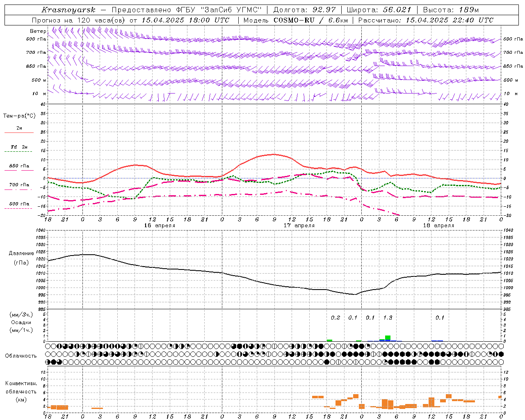Click the 16 апреля date label
The image size is (525, 420).
(160, 226)
